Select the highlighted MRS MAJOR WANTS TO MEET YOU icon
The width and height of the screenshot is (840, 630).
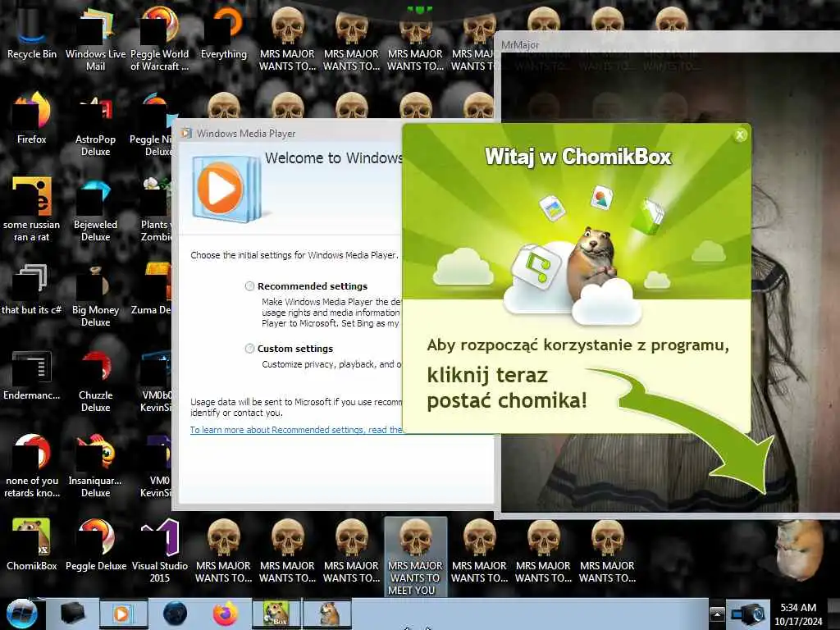[415, 556]
